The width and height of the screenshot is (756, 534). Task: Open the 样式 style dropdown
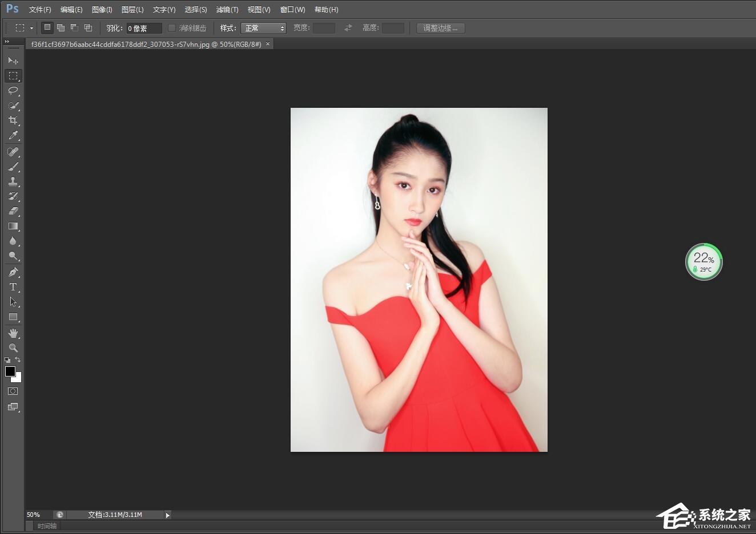(263, 27)
